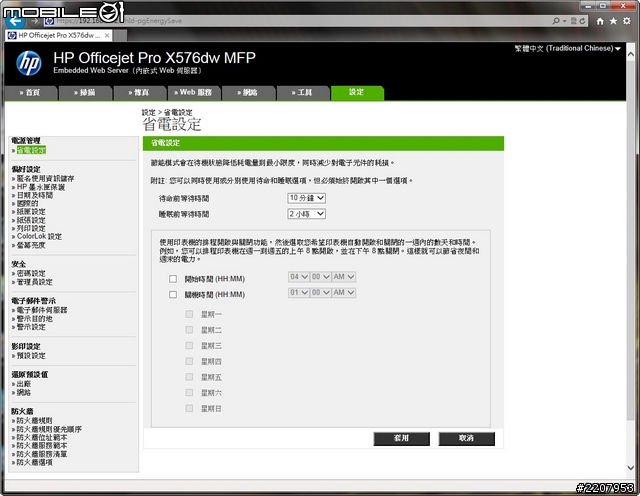Open HP 墨水匣保護 in the sidebar

[x=41, y=187]
